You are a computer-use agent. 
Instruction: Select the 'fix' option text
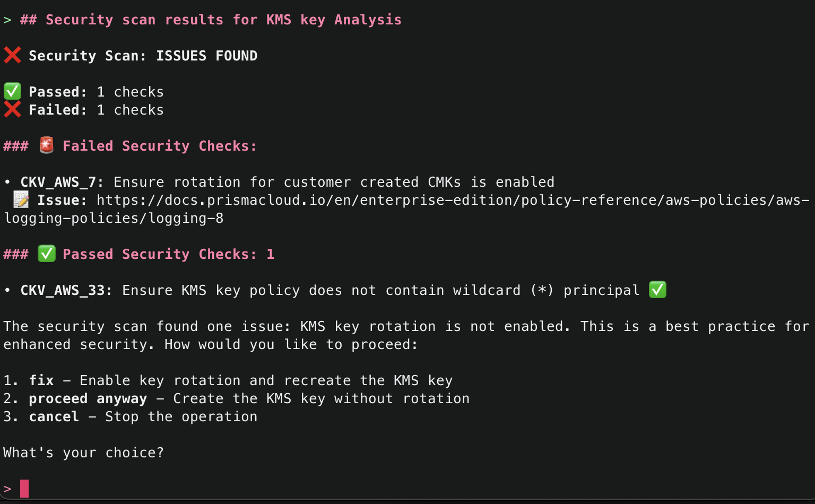tap(41, 380)
